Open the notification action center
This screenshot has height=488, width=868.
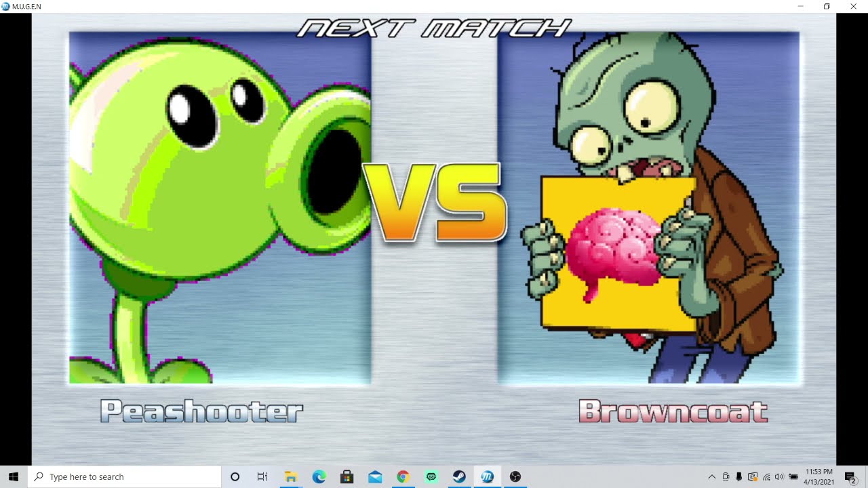tap(850, 476)
